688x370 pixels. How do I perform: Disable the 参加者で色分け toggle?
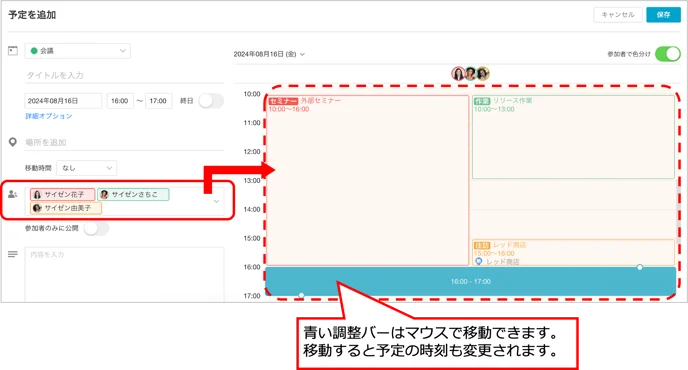[667, 54]
